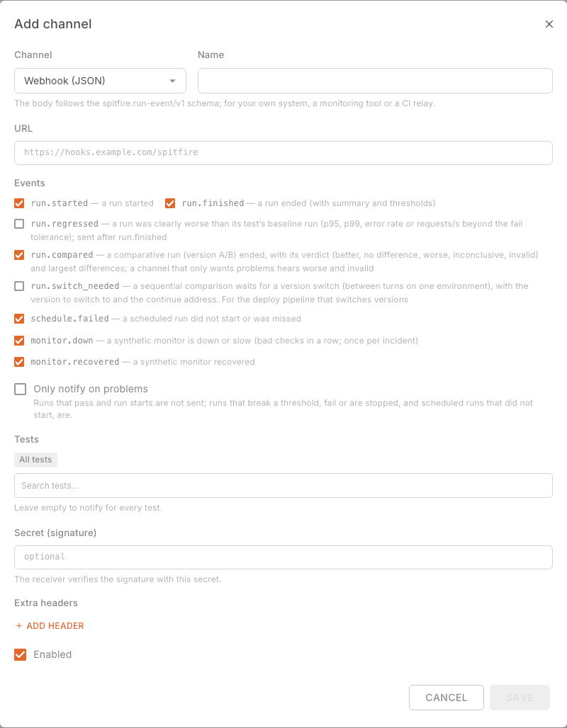
Task: Focus the channel Name field
Action: [375, 81]
